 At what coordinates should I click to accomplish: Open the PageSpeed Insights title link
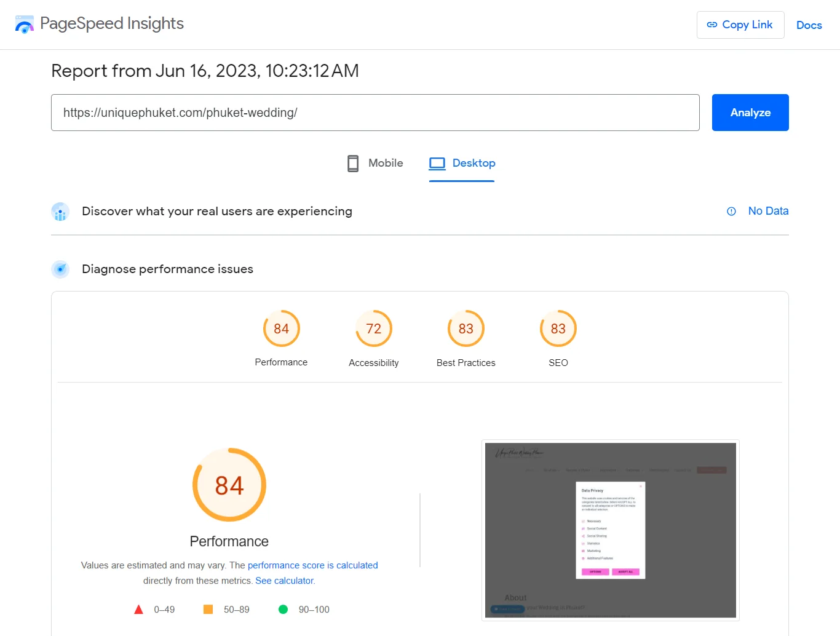(111, 23)
